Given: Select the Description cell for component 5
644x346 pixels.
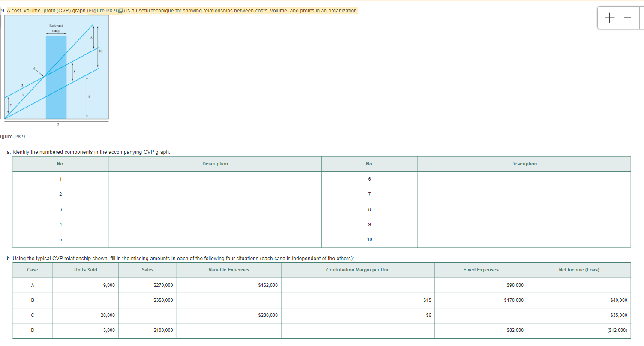Looking at the screenshot, I should [215, 239].
